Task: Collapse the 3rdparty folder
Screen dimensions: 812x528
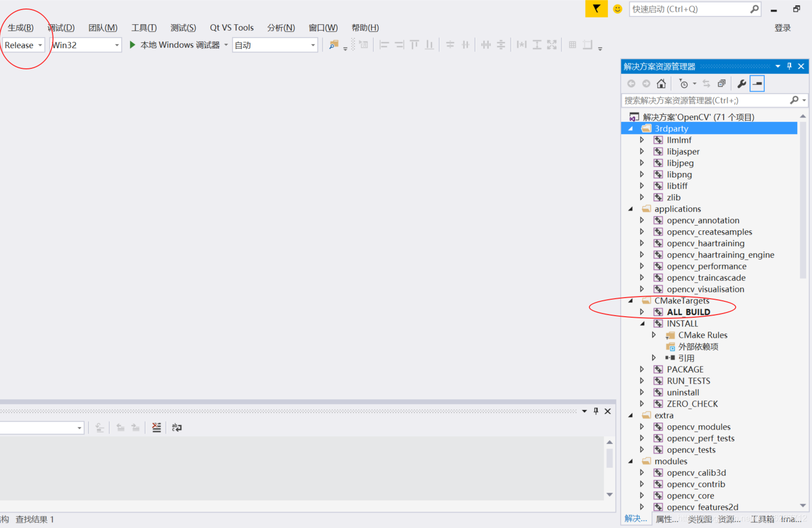Action: (631, 129)
